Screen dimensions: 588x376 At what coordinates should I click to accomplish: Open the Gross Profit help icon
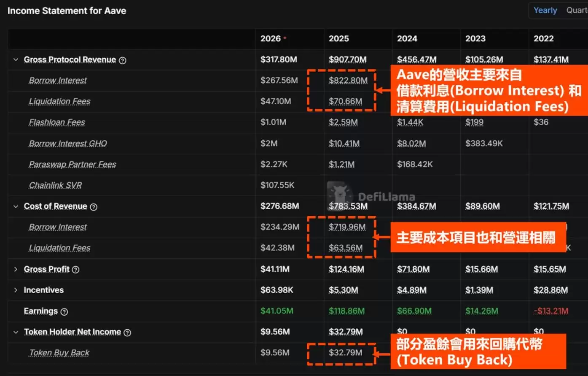tap(76, 270)
